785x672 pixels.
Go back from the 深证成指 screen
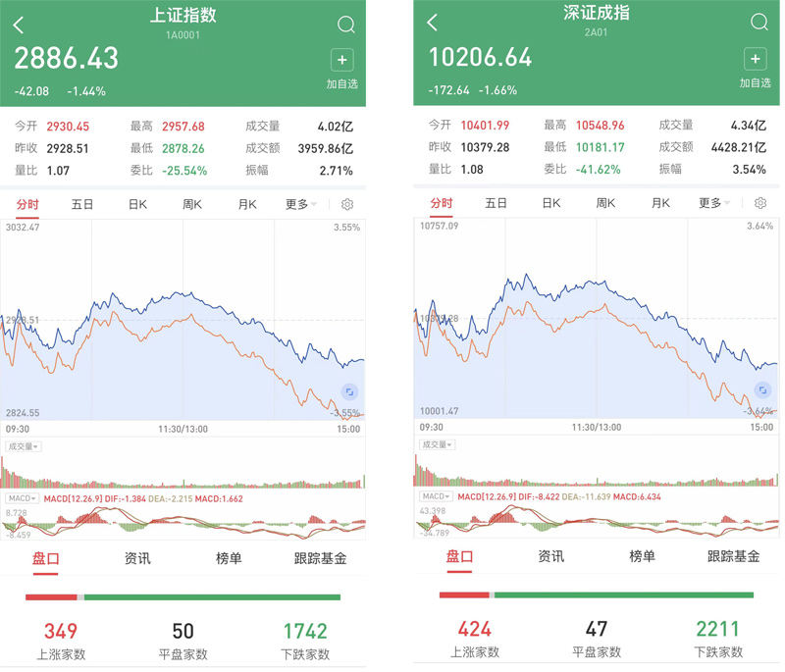(433, 22)
